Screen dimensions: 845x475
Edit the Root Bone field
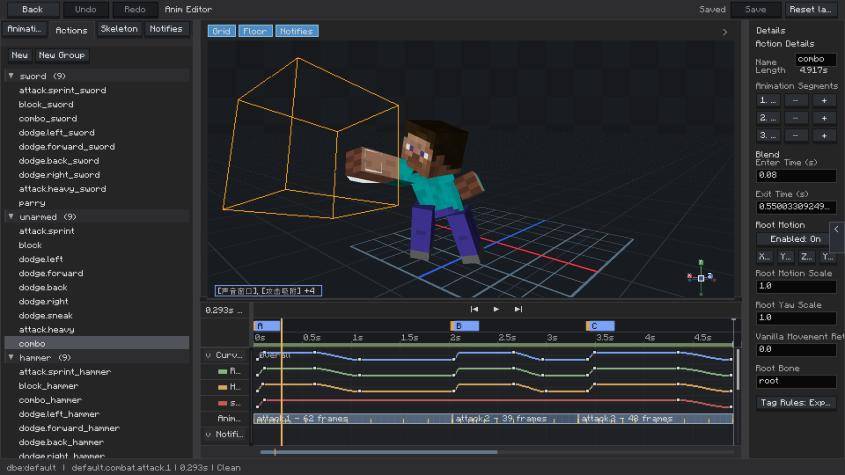(796, 381)
